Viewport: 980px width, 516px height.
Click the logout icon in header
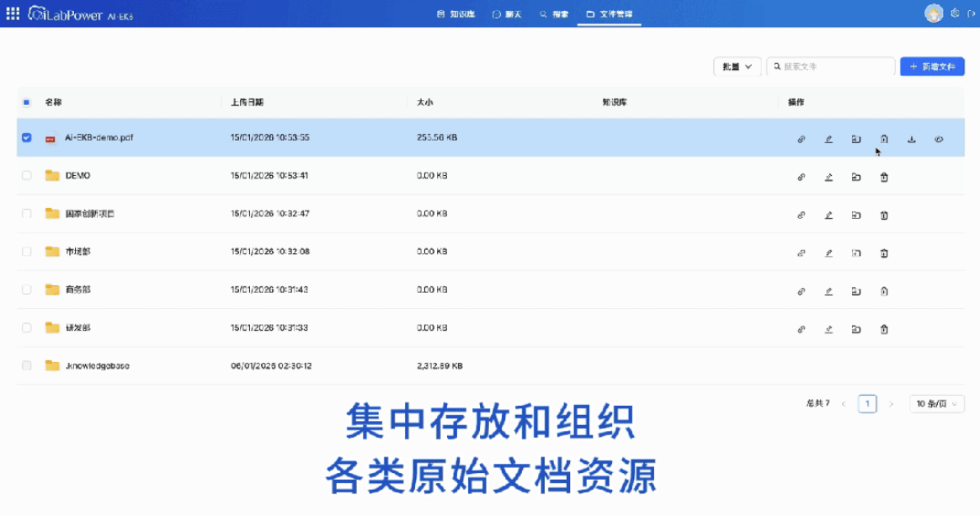point(972,13)
